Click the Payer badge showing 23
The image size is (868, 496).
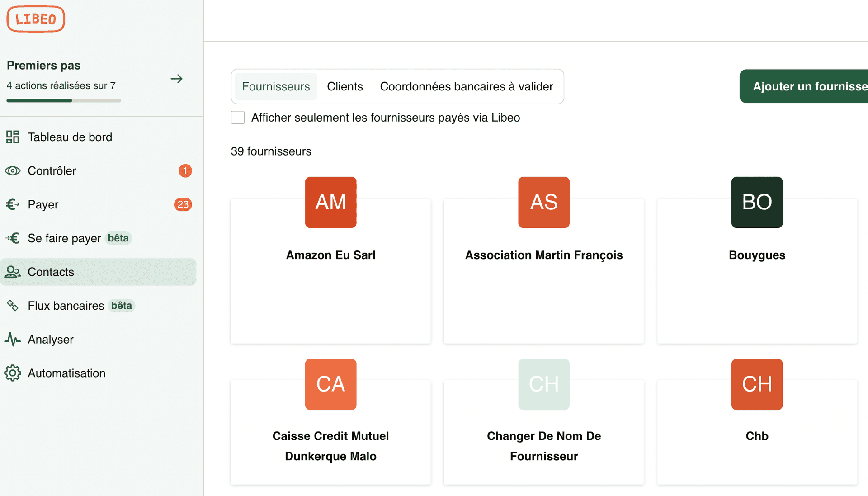pyautogui.click(x=183, y=204)
